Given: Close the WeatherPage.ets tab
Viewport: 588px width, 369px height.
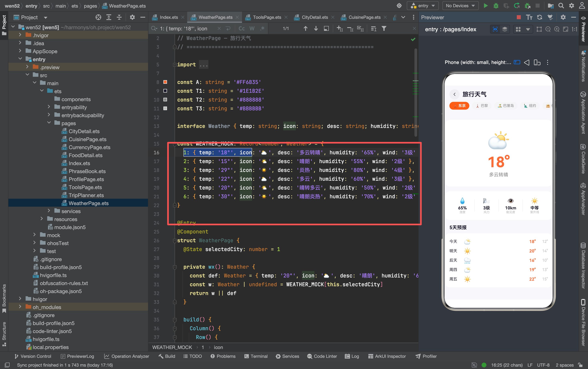Looking at the screenshot, I should [237, 17].
